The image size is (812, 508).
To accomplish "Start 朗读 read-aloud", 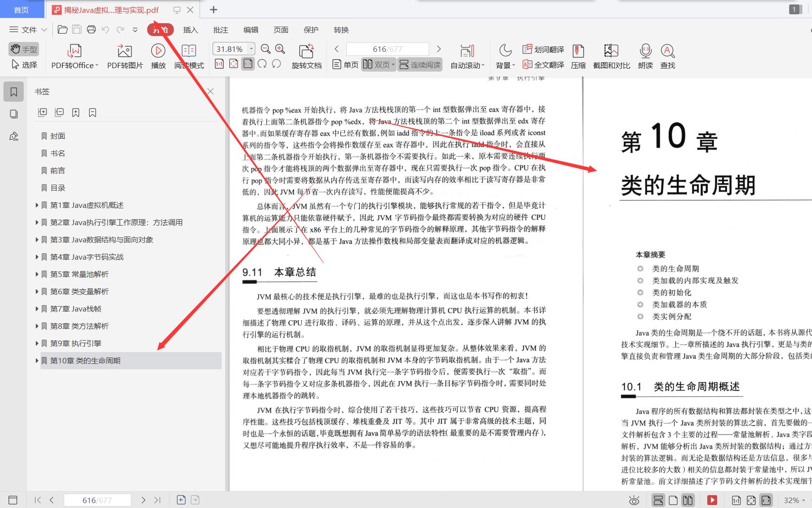I will 645,55.
